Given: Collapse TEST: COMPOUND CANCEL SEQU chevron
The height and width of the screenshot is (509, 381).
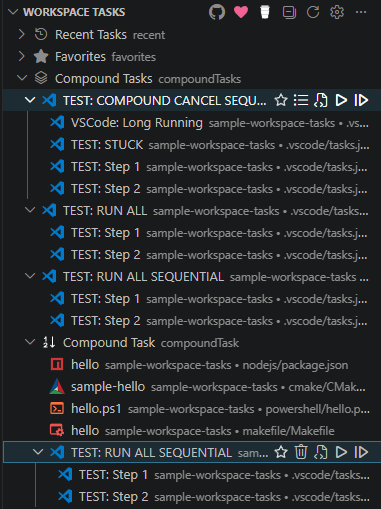Looking at the screenshot, I should (30, 100).
